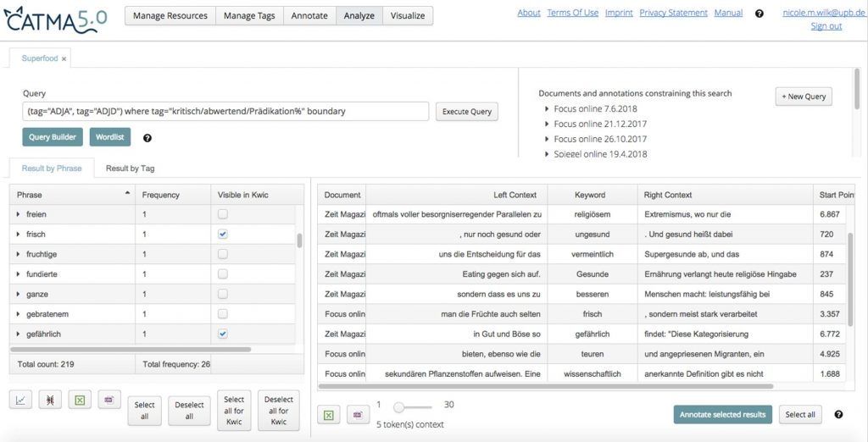Open Manage Tags module
Viewport: 868px width, 442px height.
pyautogui.click(x=249, y=15)
